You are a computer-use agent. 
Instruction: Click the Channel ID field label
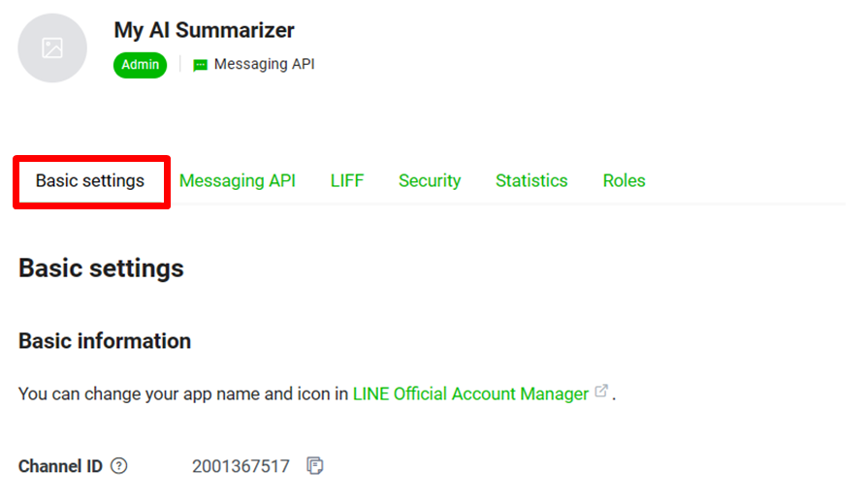[60, 466]
